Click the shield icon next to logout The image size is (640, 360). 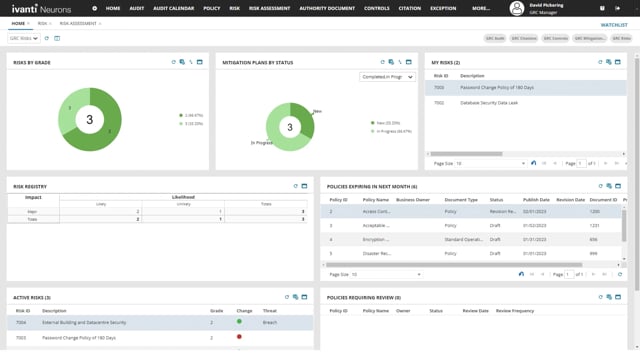point(602,8)
